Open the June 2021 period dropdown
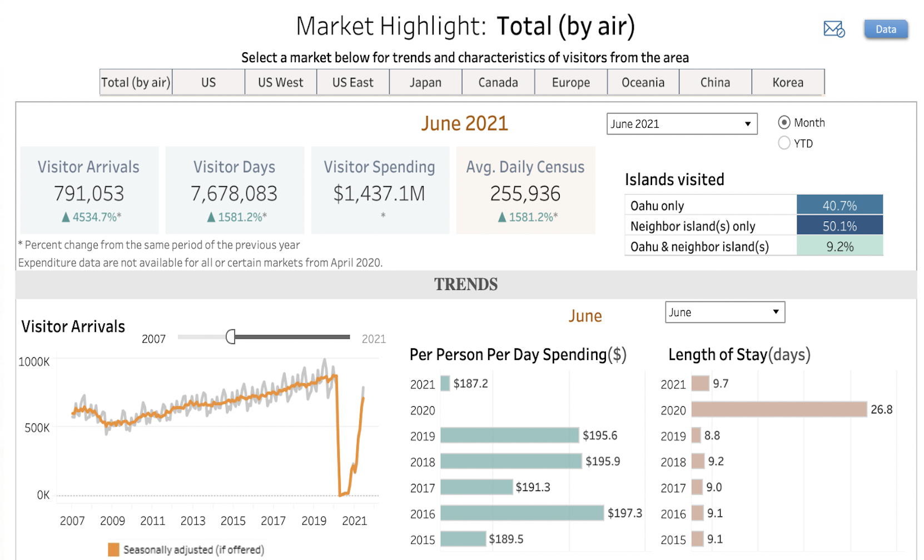This screenshot has height=560, width=924. 682,124
